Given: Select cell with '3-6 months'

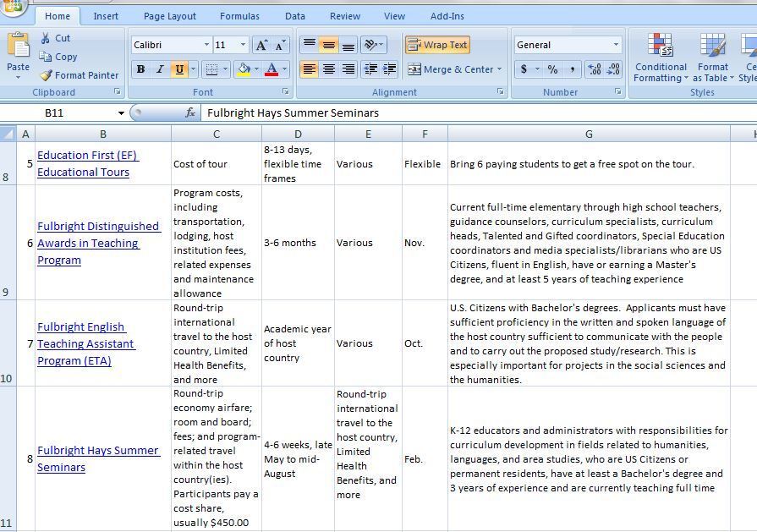Looking at the screenshot, I should coord(298,243).
